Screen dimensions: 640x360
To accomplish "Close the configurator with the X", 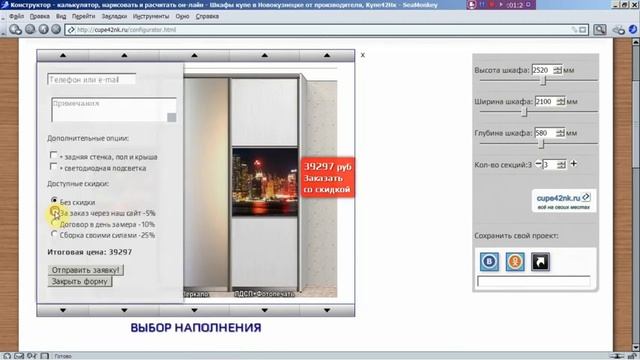I will (362, 55).
